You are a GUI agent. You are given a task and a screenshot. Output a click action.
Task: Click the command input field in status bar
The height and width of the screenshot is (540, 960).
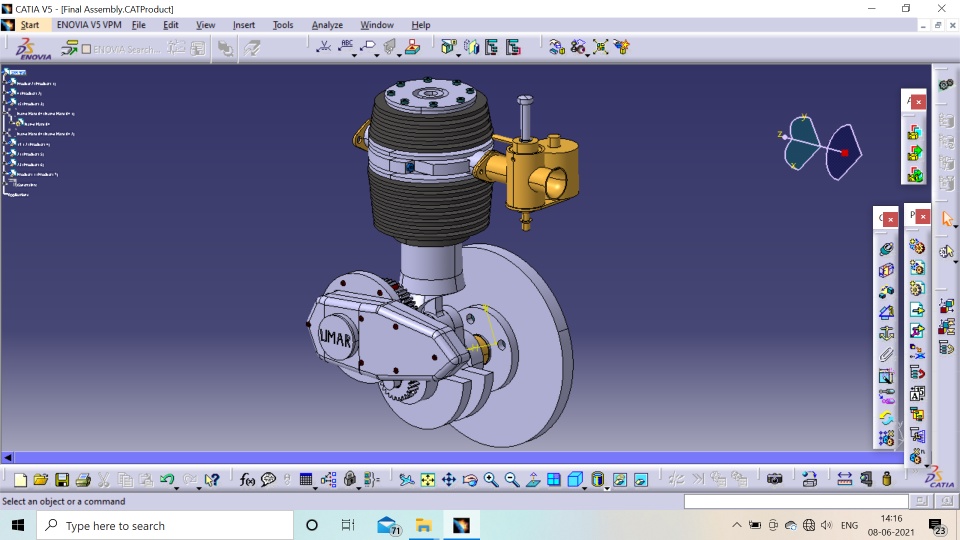coord(796,501)
